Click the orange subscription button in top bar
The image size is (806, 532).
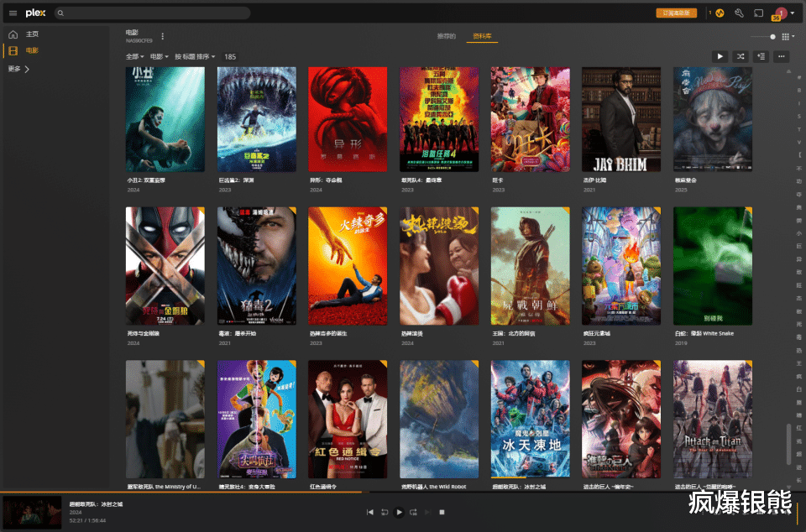(x=676, y=13)
